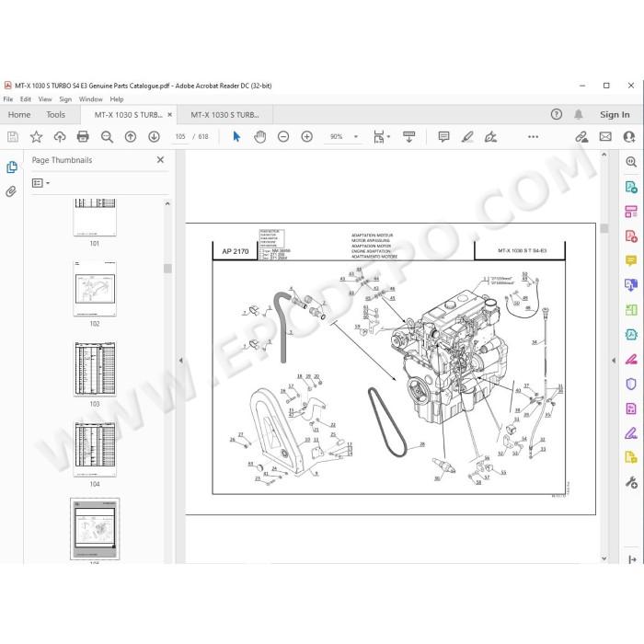Open the View menu
Viewport: 644px width, 644px height.
45,99
